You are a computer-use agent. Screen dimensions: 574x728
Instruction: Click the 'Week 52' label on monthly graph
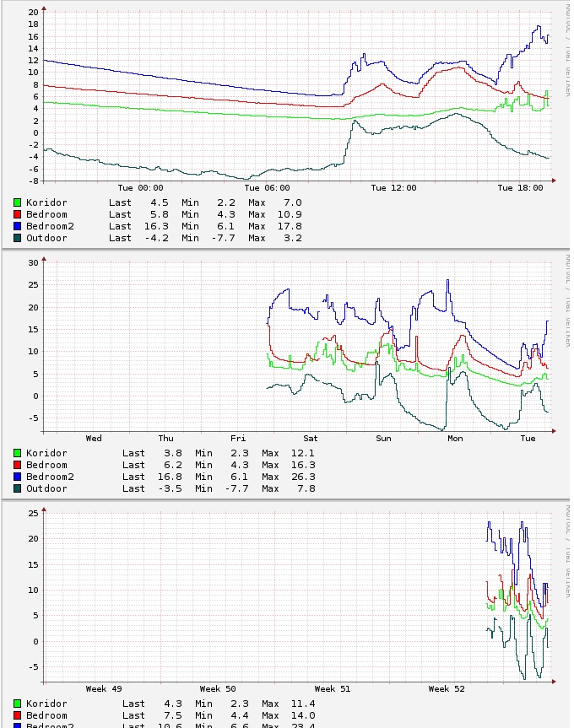coord(447,689)
